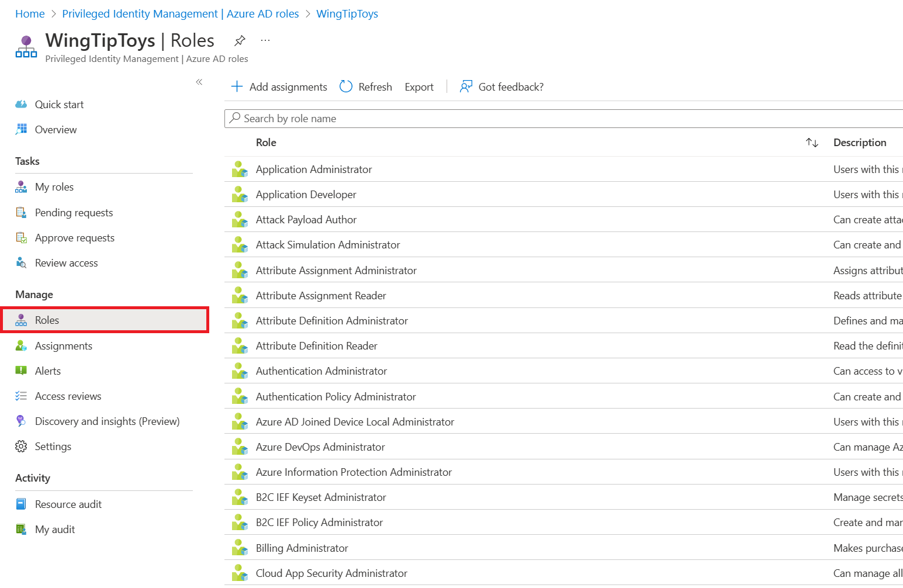Open the Attribute Definition Reader role
This screenshot has width=903, height=588.
coord(317,345)
